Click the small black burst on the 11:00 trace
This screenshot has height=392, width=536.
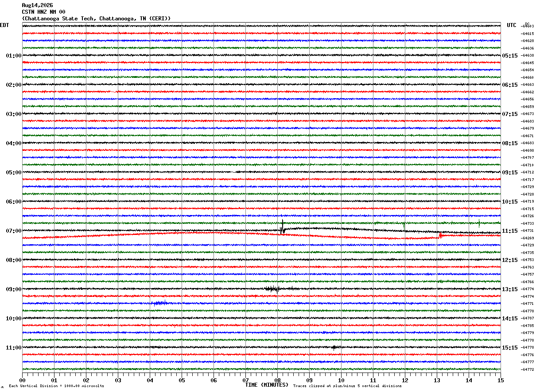click(334, 347)
